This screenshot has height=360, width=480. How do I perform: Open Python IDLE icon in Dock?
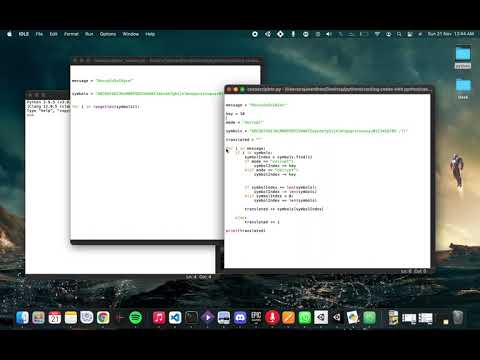353,318
